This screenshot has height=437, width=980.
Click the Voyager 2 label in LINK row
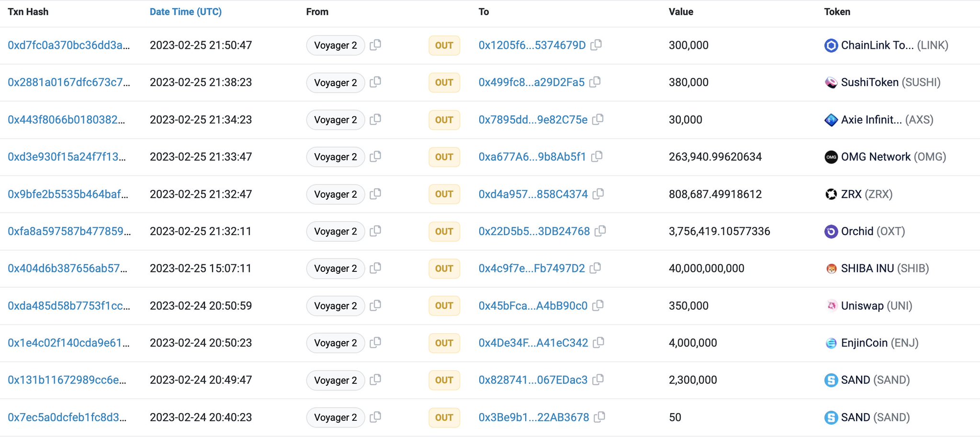[336, 45]
